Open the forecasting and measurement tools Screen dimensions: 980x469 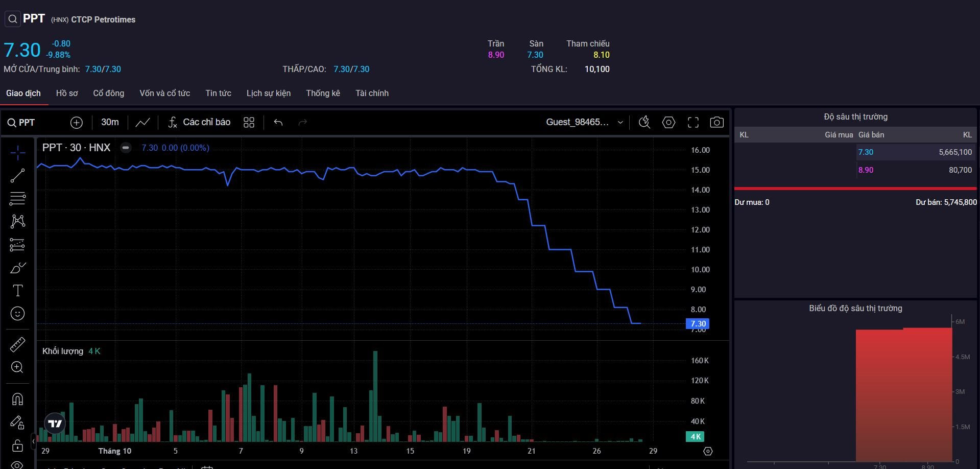pos(17,245)
